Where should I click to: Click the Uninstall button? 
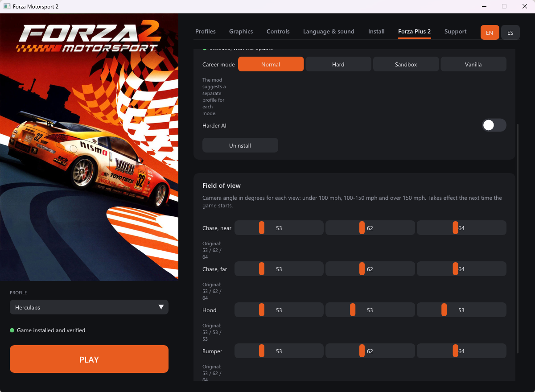(240, 145)
